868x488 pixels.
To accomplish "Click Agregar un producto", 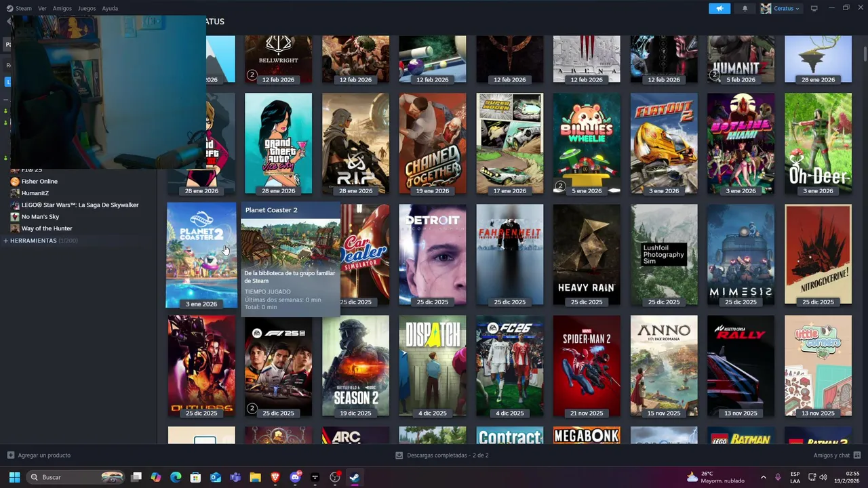I will click(39, 455).
